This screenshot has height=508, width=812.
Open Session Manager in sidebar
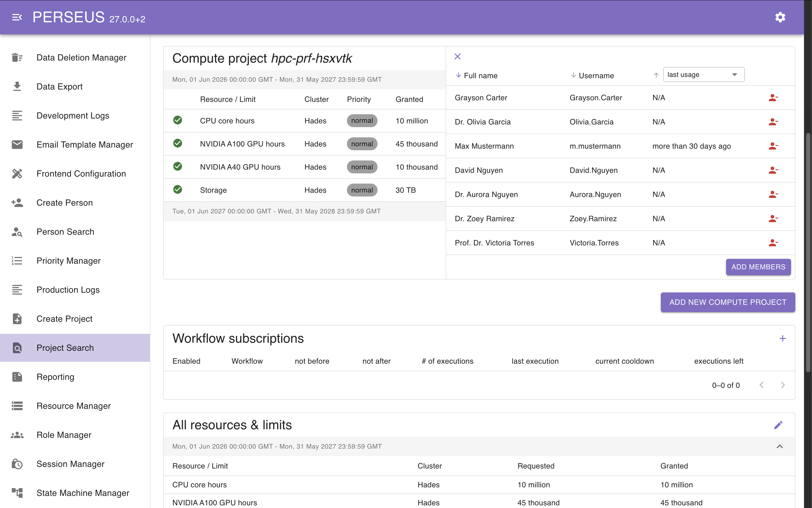75,464
